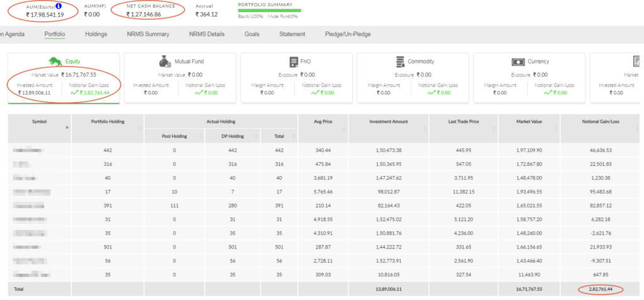Open the NRMS Summary tab

(x=148, y=34)
